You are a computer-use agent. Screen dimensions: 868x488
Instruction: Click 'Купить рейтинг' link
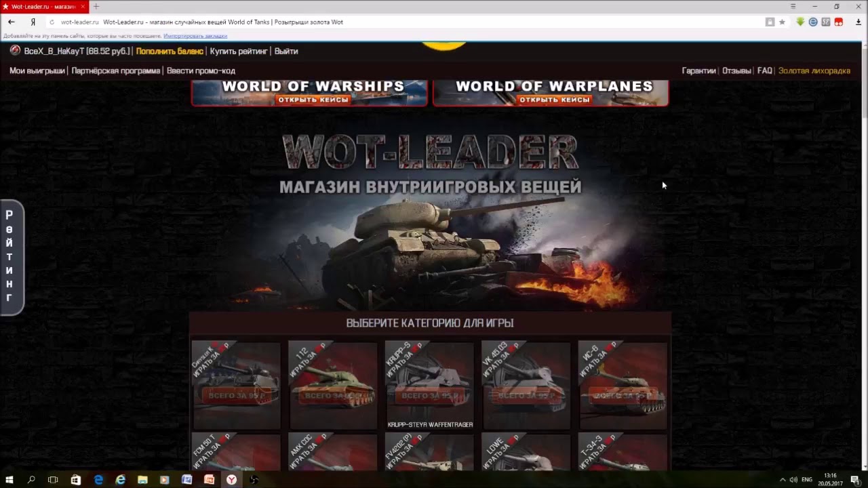click(x=239, y=52)
